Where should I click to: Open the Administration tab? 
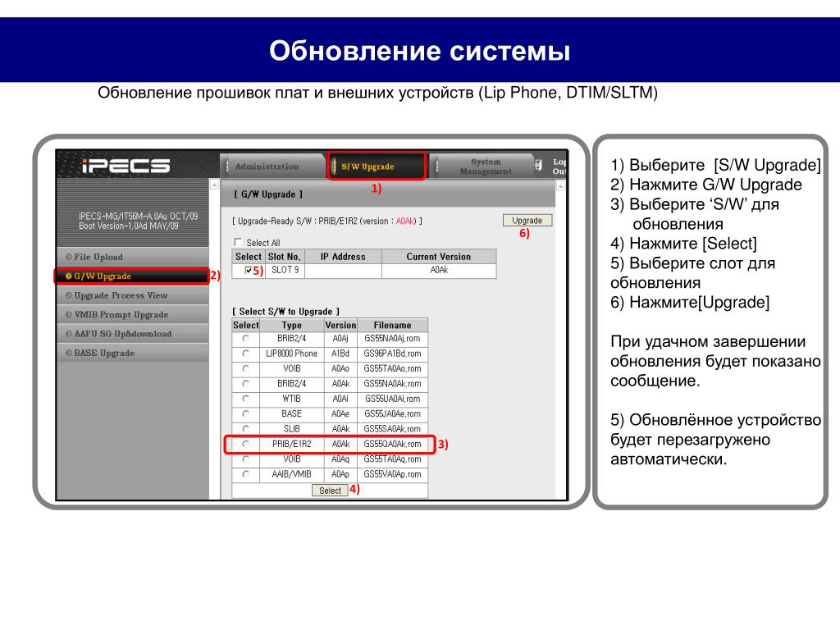pyautogui.click(x=272, y=167)
